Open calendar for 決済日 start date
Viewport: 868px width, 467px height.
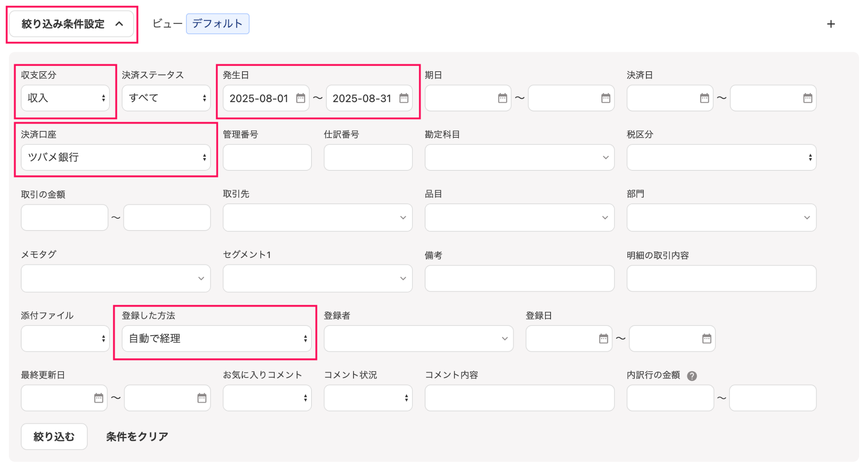[704, 98]
